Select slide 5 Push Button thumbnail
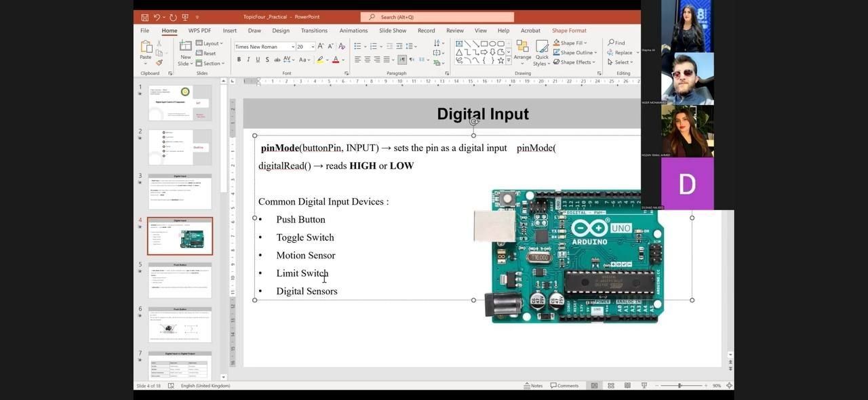Screen dimensions: 868x400 tap(180, 280)
